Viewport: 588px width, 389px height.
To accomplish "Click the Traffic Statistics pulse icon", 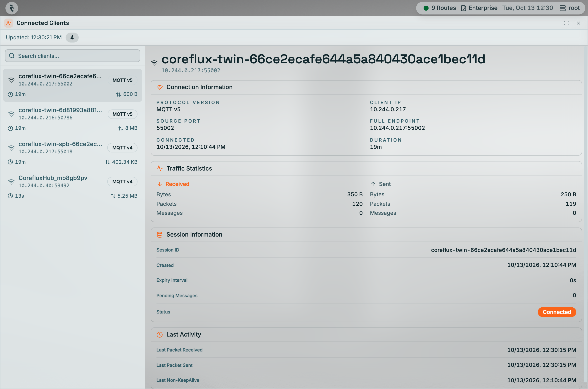I will [x=159, y=168].
